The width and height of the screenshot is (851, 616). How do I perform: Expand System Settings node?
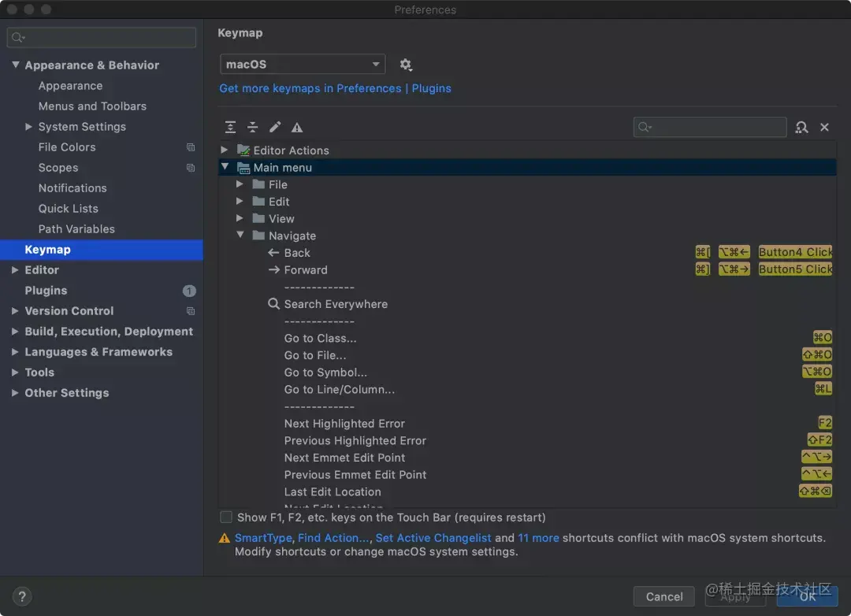pos(29,127)
